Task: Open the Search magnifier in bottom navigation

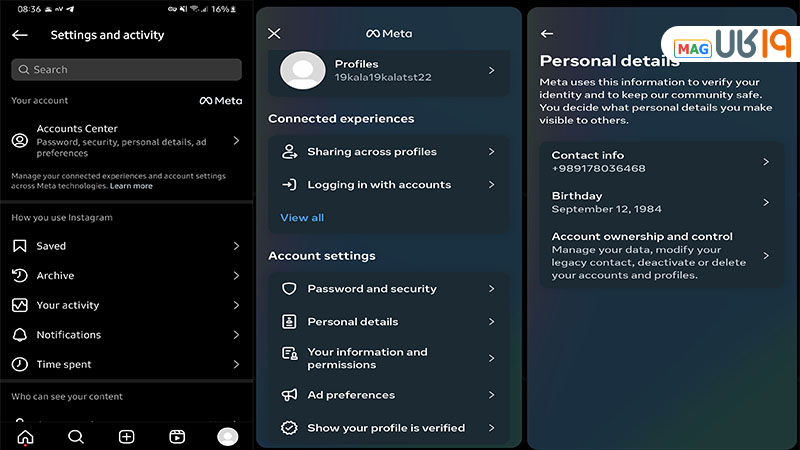Action: (x=76, y=436)
